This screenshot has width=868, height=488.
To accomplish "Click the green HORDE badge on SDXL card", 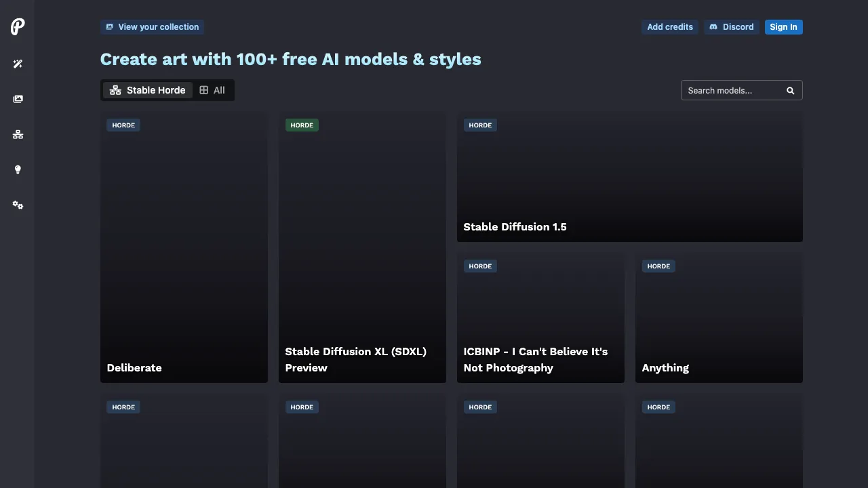I will pyautogui.click(x=302, y=125).
